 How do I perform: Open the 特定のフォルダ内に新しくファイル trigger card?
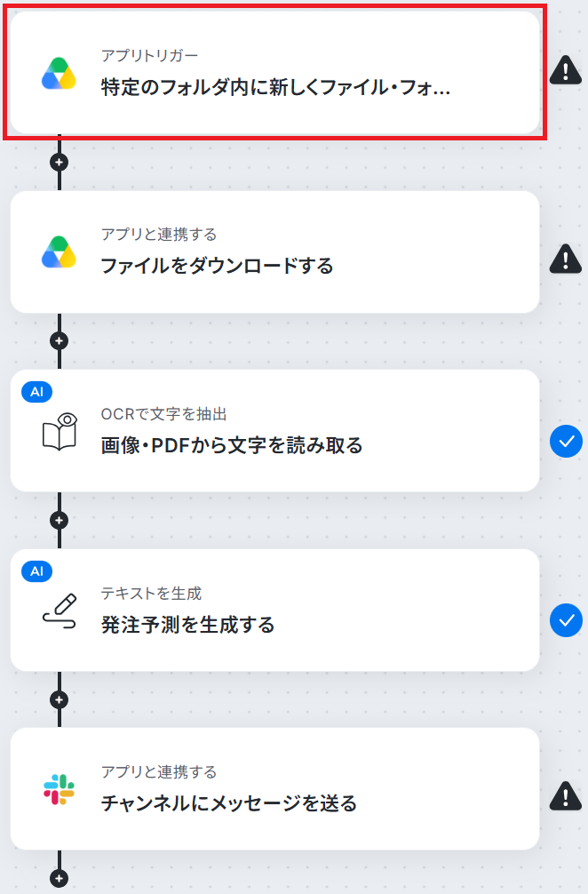(x=274, y=72)
